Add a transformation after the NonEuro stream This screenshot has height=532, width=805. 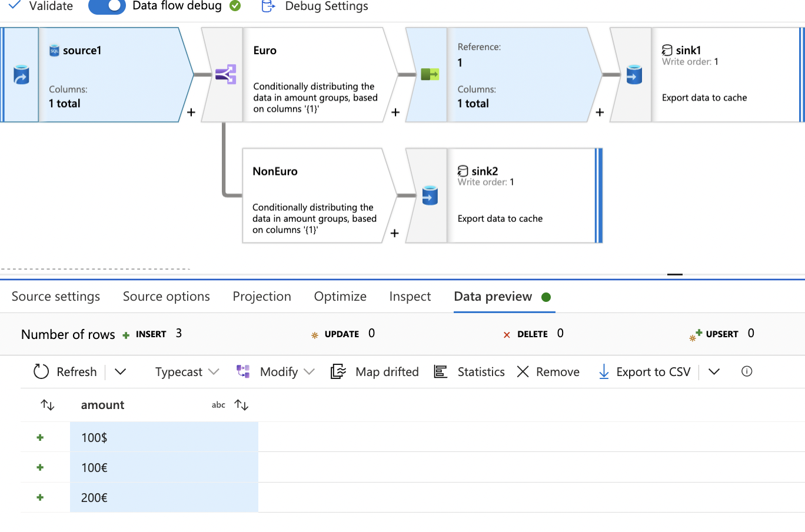394,234
